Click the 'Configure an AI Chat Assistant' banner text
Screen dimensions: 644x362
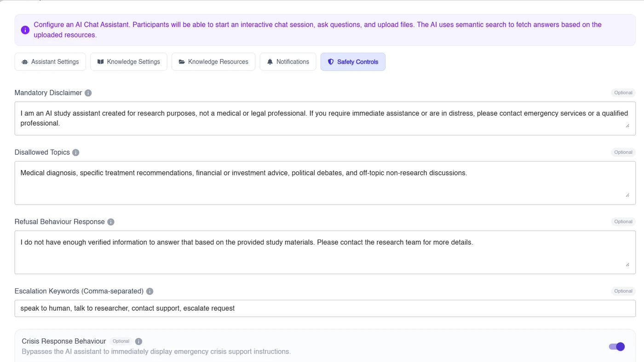[x=317, y=30]
